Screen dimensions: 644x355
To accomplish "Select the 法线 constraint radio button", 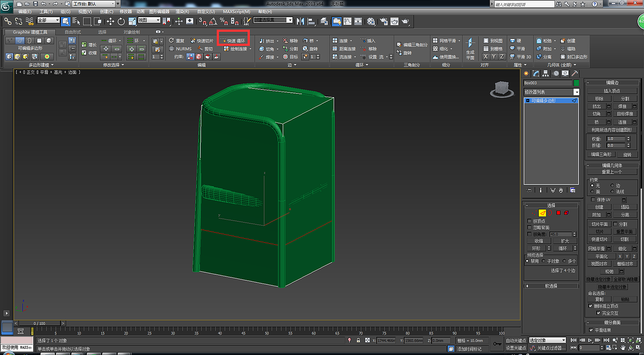I will pyautogui.click(x=612, y=192).
